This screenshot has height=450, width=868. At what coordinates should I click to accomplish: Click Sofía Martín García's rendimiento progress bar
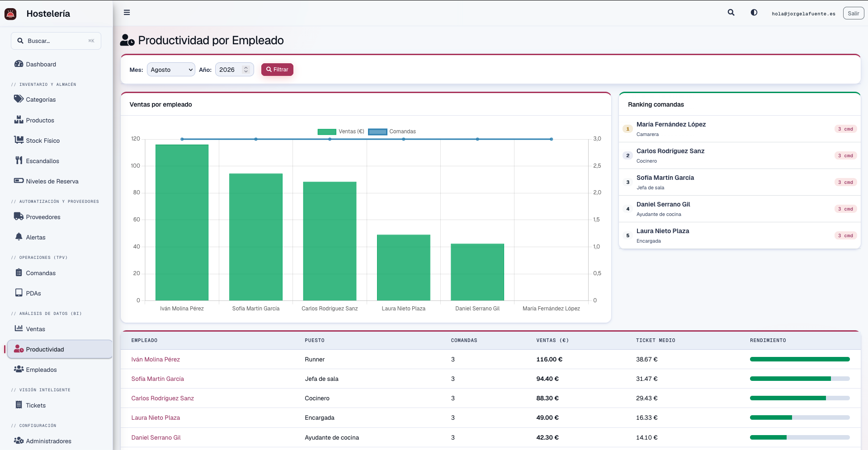click(800, 379)
